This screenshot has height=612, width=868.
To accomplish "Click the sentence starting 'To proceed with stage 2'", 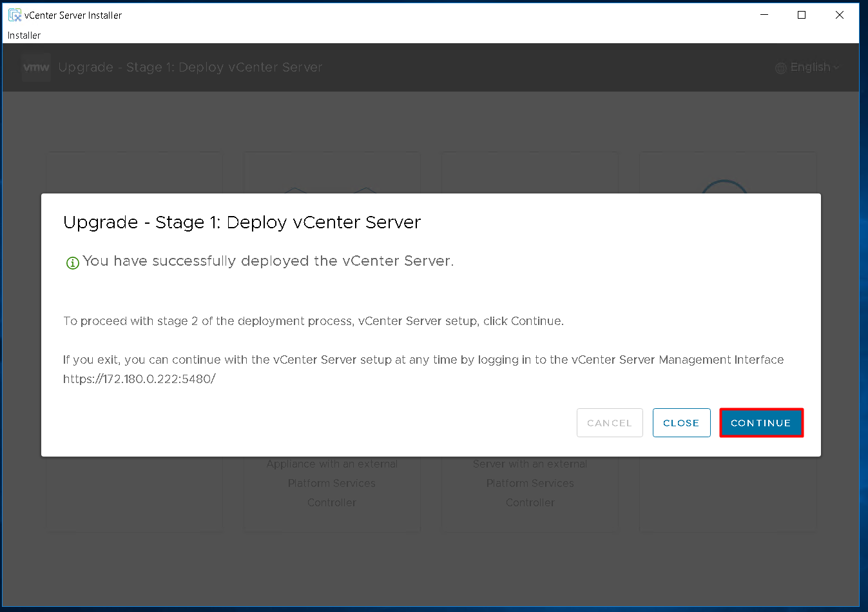I will click(313, 321).
